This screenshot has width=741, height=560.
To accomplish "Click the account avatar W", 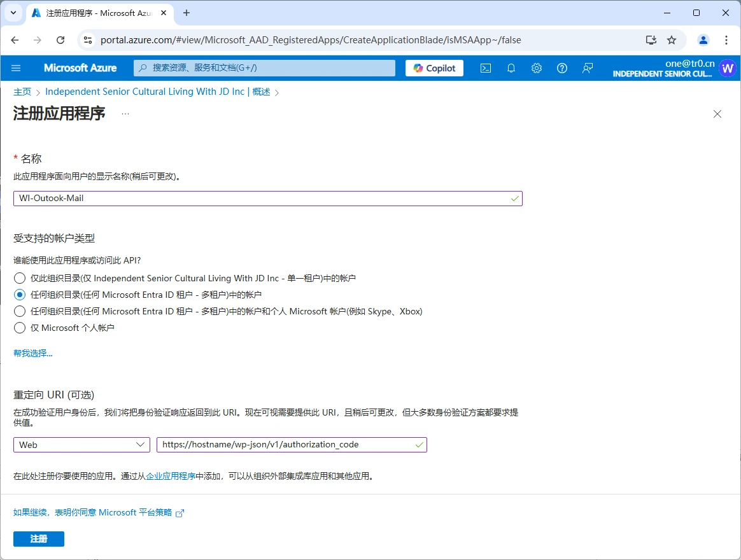I will pos(728,69).
